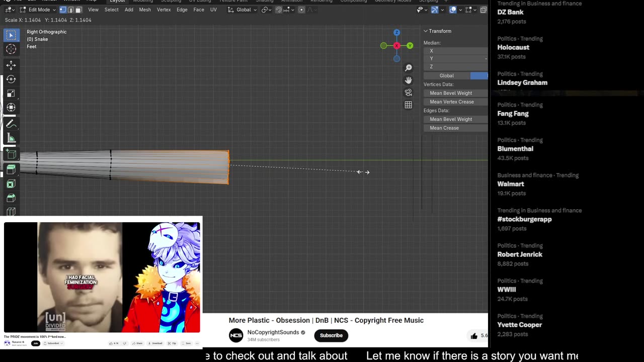Toggle the Global space button in Transform
Screen dimensions: 644x362
(446, 75)
